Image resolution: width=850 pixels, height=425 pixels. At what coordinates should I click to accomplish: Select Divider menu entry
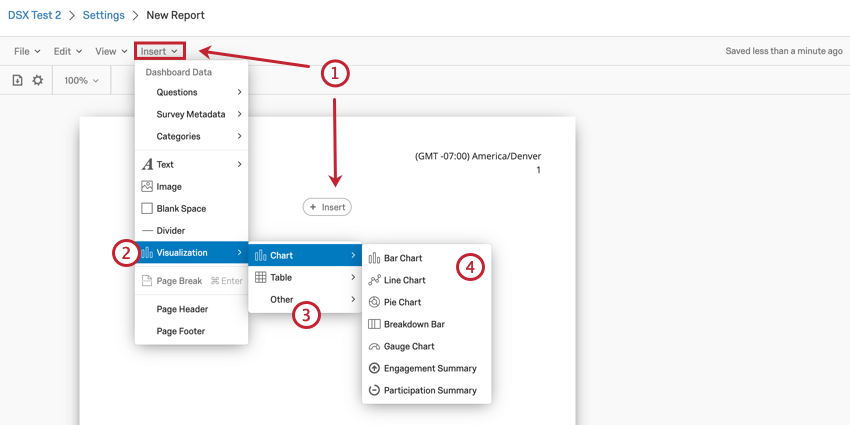point(191,230)
